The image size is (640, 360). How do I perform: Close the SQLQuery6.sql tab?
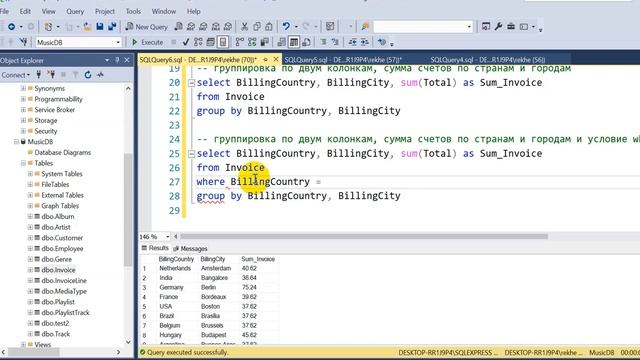tap(276, 60)
